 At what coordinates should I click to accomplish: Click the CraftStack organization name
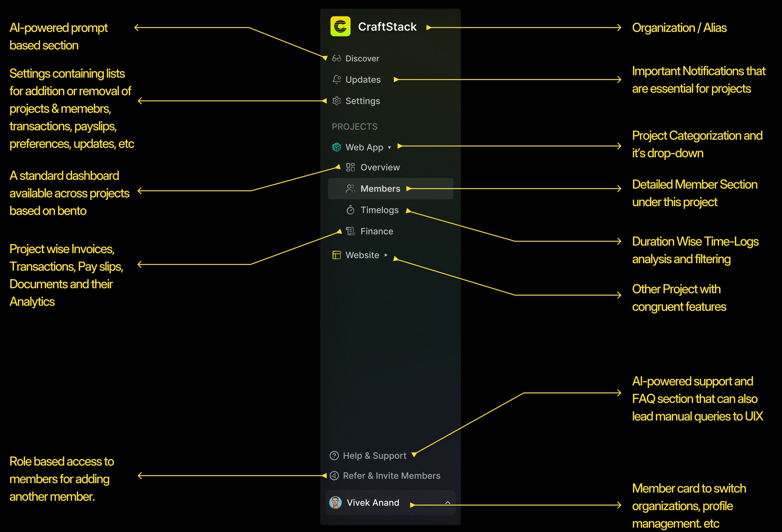387,27
